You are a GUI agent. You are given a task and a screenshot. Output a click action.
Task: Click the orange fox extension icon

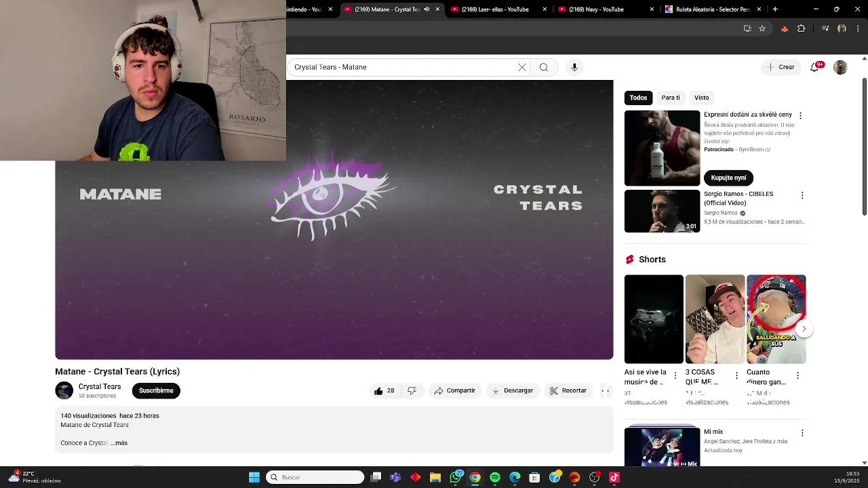(785, 28)
